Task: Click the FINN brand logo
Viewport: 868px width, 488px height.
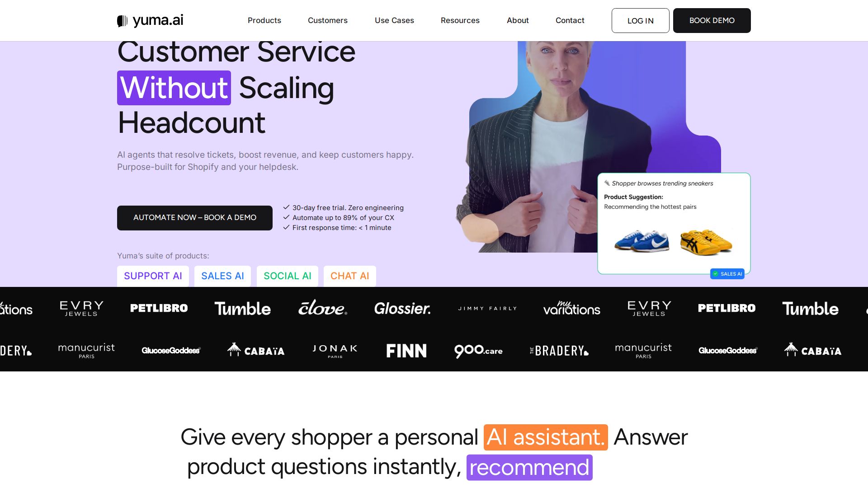Action: (x=406, y=351)
